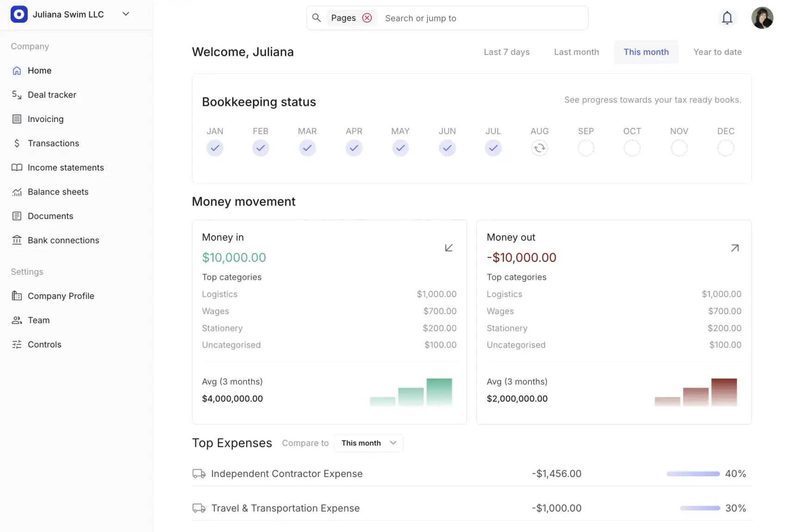Click the Invoicing icon
Image resolution: width=786 pixels, height=532 pixels.
(x=17, y=119)
